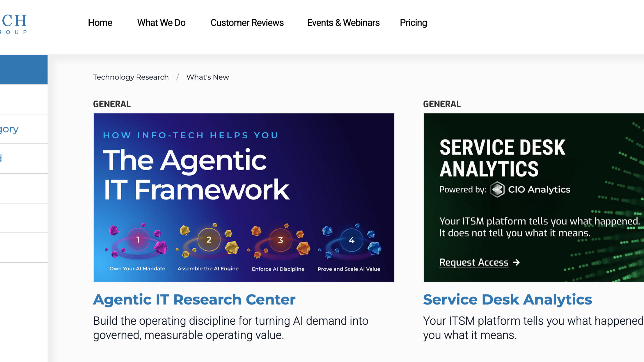This screenshot has height=362, width=644.
Task: Go to Customer Reviews page
Action: click(247, 23)
